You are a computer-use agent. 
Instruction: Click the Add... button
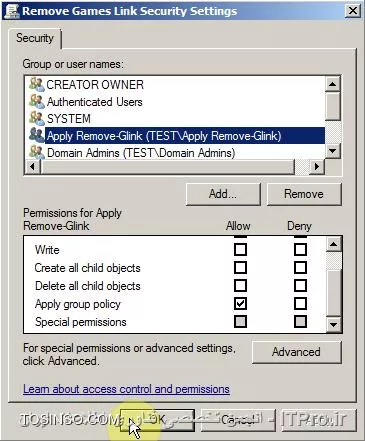tap(223, 194)
